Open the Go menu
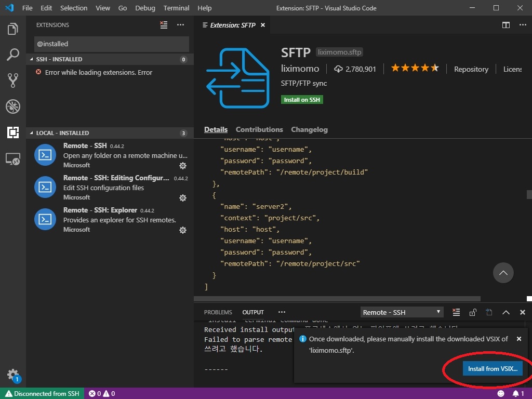Viewport: 532px width, 399px height. point(123,8)
